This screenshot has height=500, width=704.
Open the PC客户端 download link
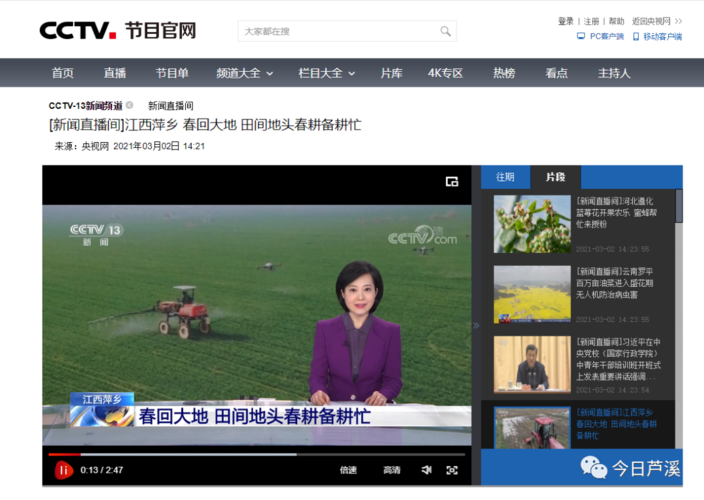[x=600, y=37]
